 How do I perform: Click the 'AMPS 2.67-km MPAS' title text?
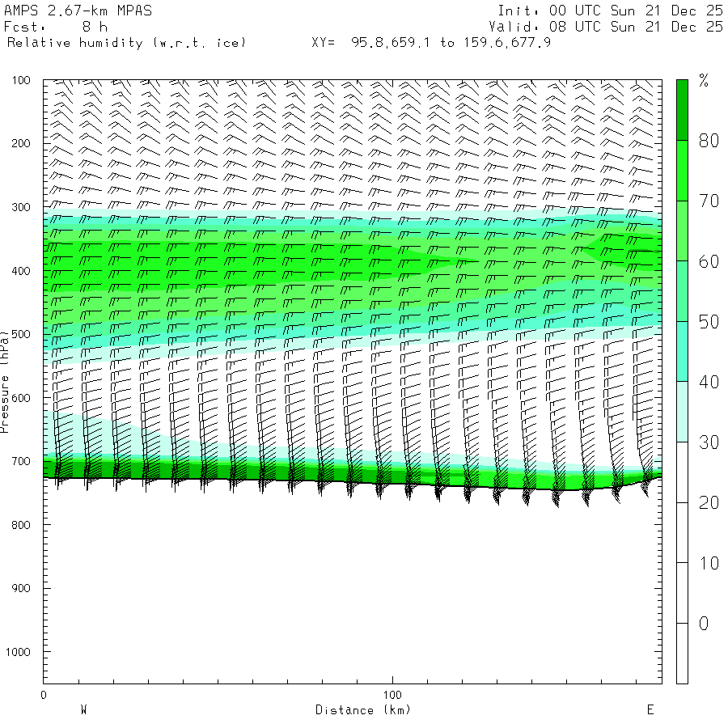[78, 11]
